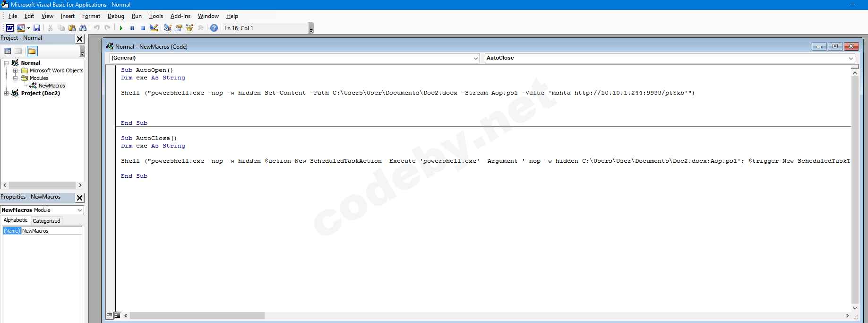Image resolution: width=868 pixels, height=323 pixels.
Task: Open the Insert menu
Action: pyautogui.click(x=68, y=16)
